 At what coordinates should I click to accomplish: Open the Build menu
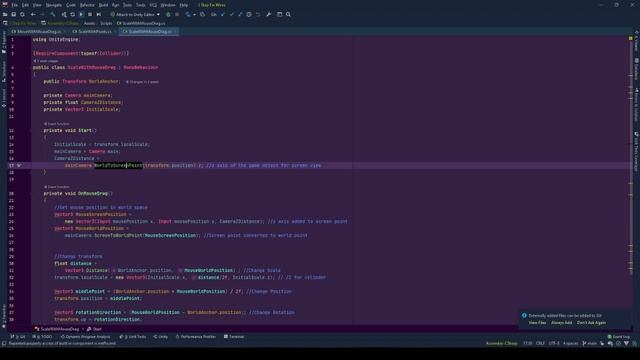click(103, 5)
